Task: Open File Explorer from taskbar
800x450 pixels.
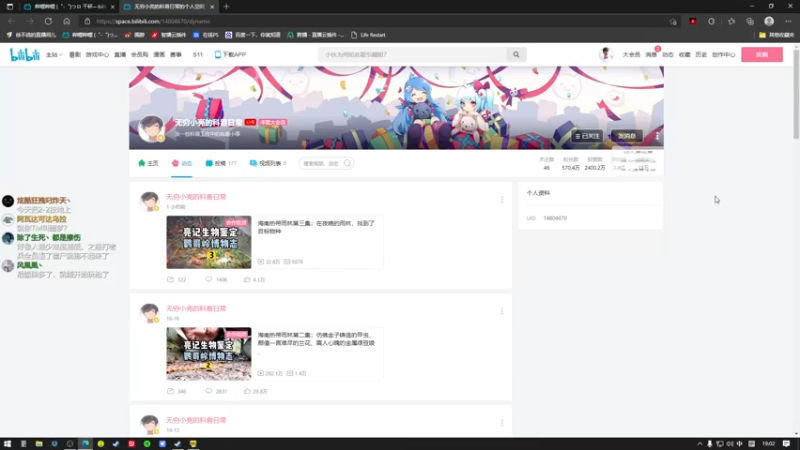Action: coord(39,444)
